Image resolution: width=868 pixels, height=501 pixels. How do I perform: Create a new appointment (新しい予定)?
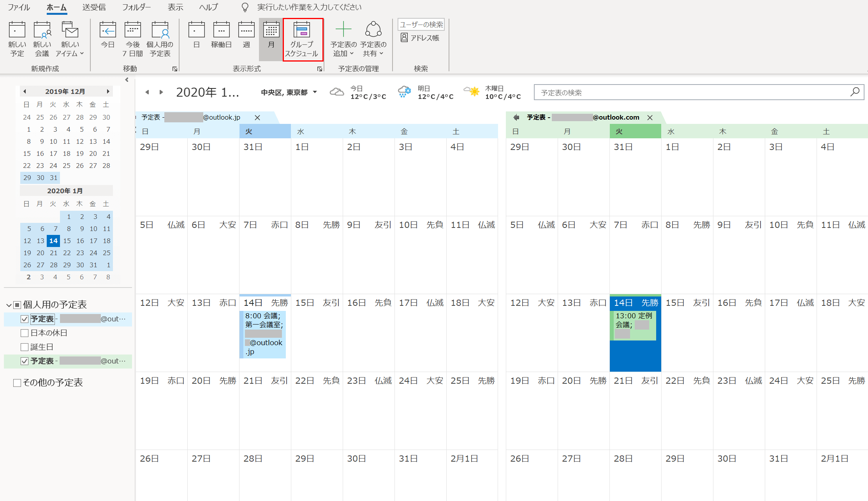pyautogui.click(x=17, y=39)
